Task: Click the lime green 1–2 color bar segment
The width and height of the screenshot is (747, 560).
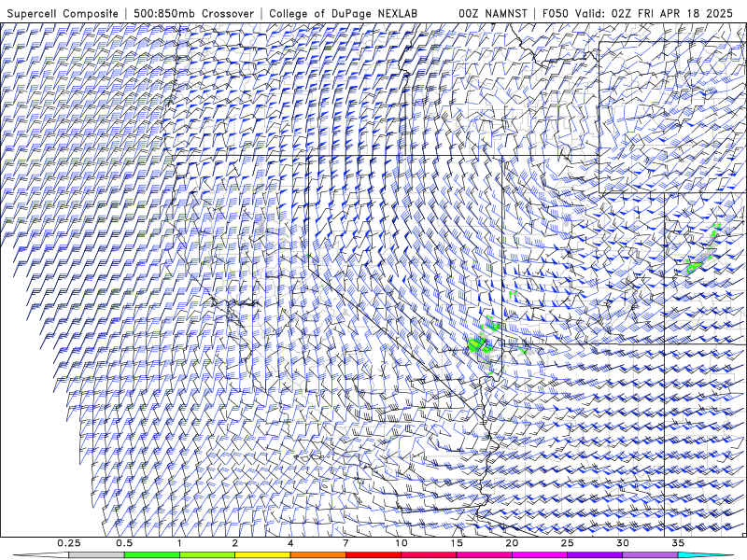Action: [x=207, y=555]
